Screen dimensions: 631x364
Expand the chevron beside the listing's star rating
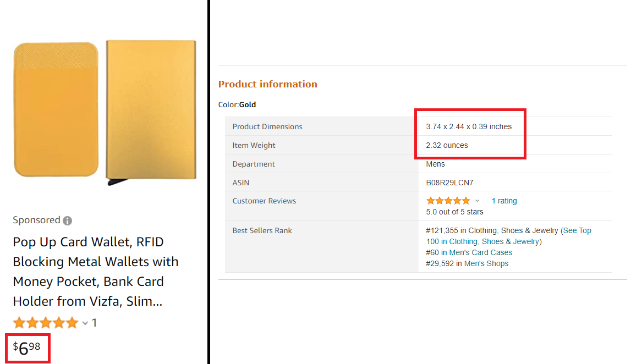tap(85, 323)
